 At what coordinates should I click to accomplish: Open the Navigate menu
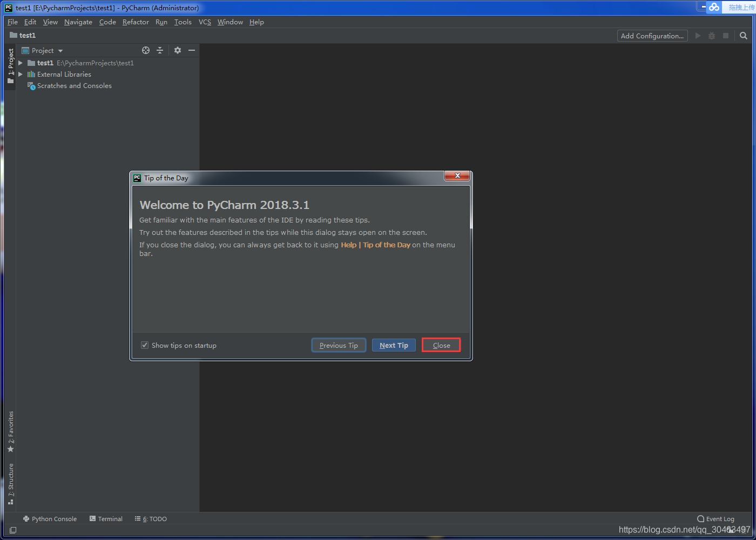pyautogui.click(x=78, y=22)
